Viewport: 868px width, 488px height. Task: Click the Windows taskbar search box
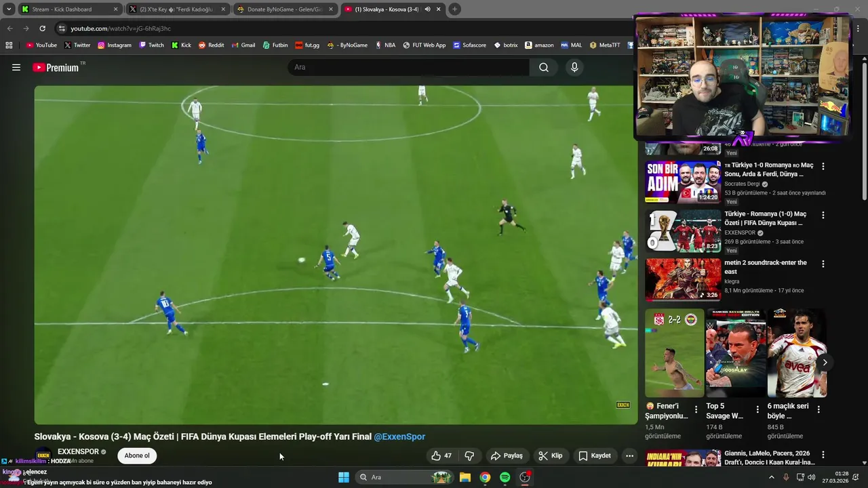(403, 477)
